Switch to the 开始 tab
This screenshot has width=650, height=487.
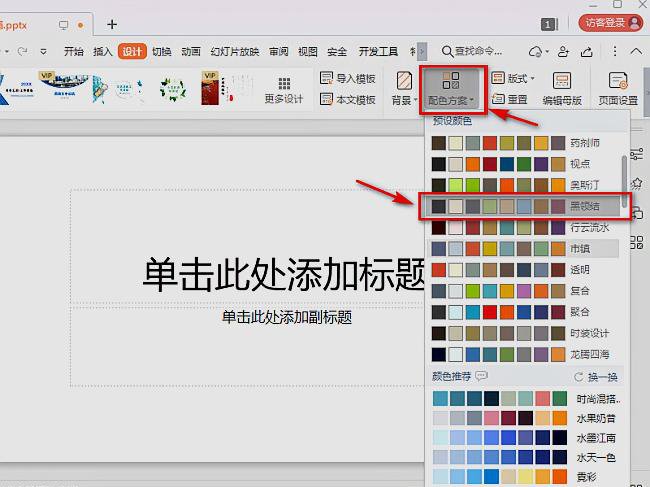[73, 51]
